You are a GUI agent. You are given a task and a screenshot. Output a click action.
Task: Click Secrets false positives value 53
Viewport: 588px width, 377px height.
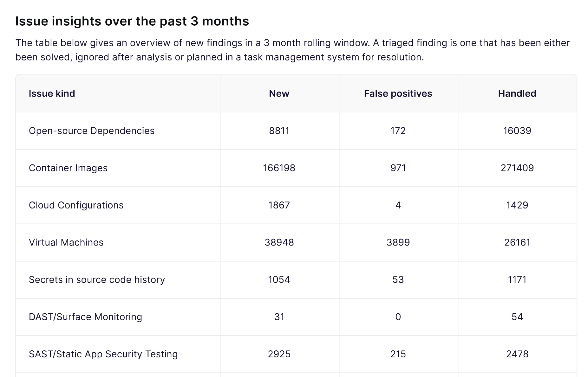[398, 280]
